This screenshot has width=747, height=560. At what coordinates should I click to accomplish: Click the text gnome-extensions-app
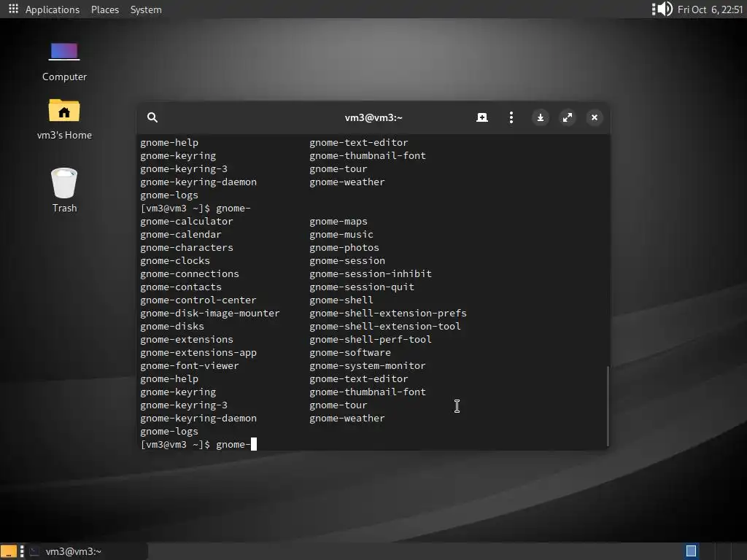point(198,353)
